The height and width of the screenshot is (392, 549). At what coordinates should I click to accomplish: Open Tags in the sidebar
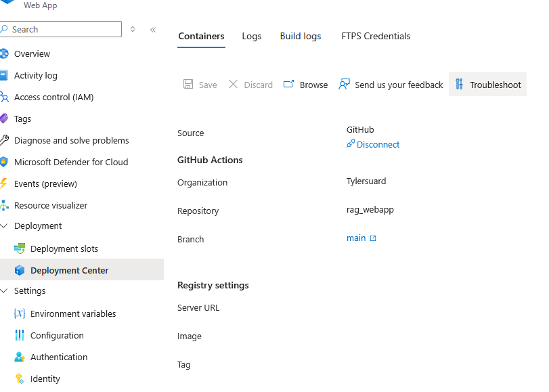[x=23, y=118]
